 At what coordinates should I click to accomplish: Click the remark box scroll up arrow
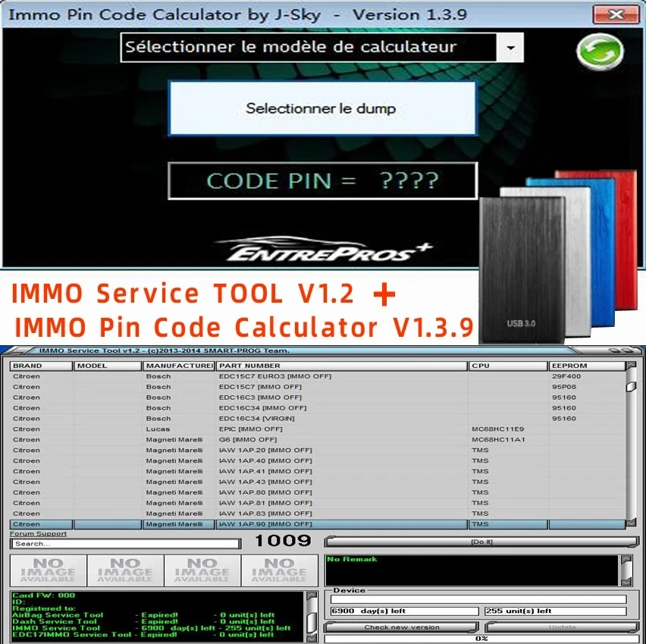(626, 560)
